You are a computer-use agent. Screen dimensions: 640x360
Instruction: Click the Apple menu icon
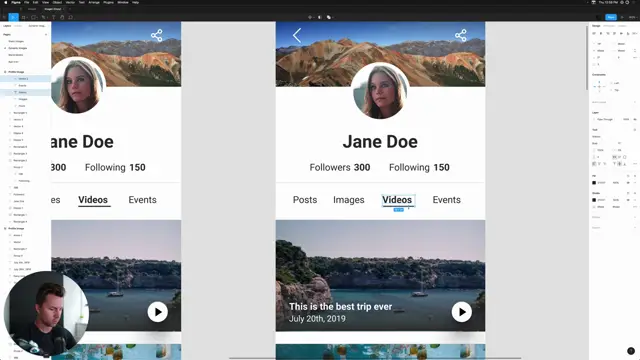tap(6, 2)
